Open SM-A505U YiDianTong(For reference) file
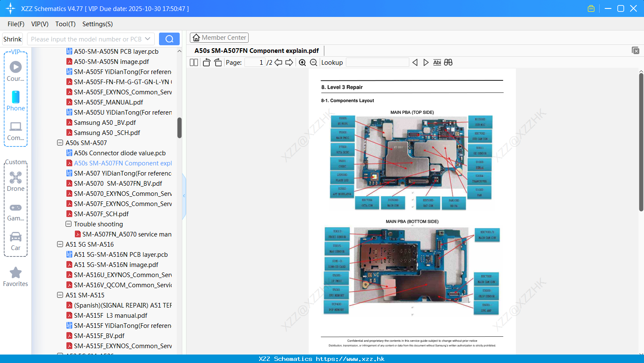Image resolution: width=644 pixels, height=363 pixels. coord(123,113)
